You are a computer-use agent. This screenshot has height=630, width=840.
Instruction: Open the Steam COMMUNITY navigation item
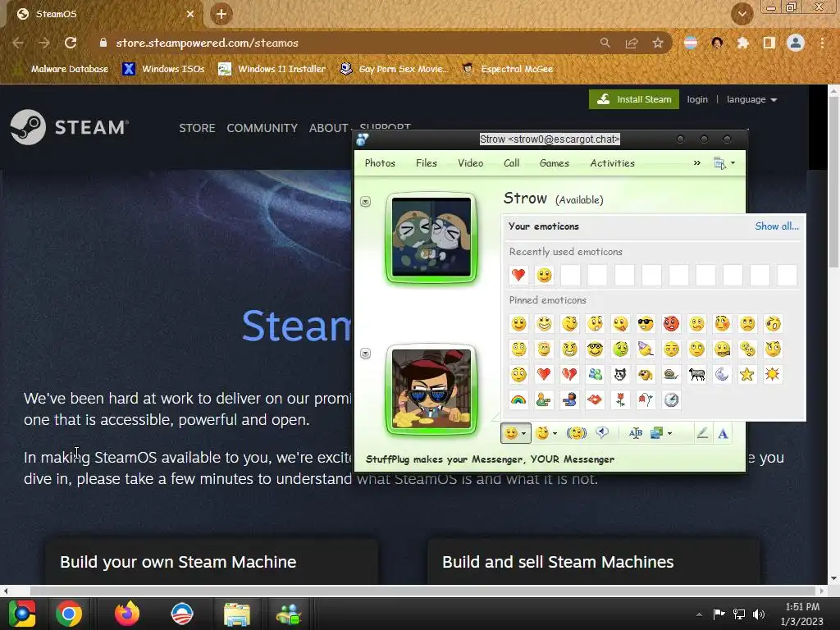pos(262,128)
